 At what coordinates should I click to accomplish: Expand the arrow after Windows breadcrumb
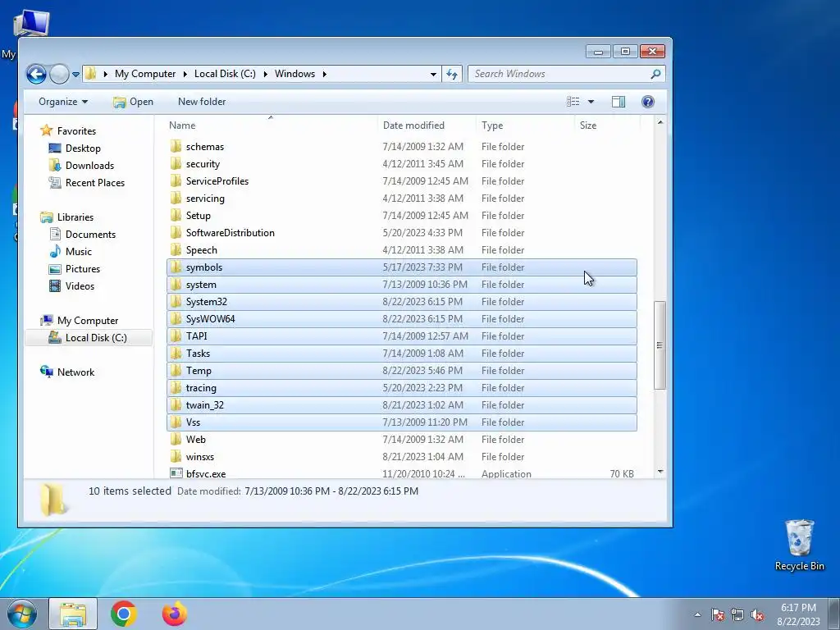pyautogui.click(x=325, y=74)
